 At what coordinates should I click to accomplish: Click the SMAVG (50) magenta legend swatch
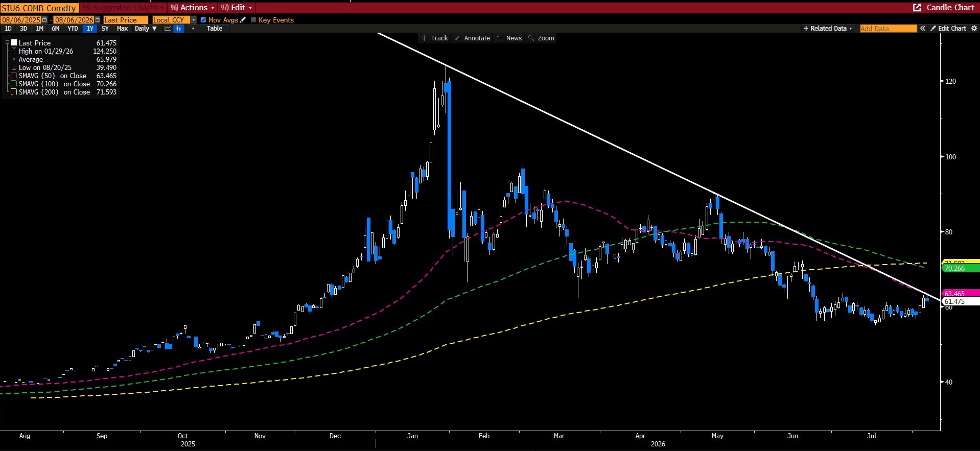tap(14, 76)
